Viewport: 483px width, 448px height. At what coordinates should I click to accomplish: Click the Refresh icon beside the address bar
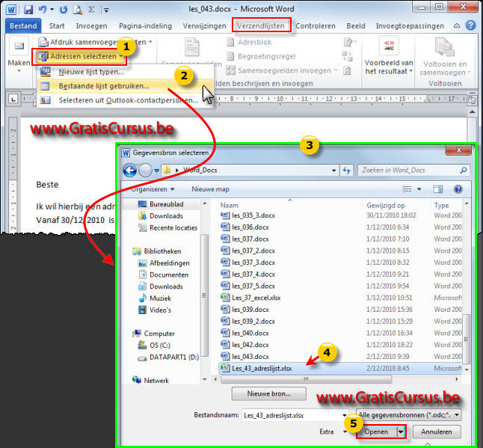pyautogui.click(x=347, y=170)
